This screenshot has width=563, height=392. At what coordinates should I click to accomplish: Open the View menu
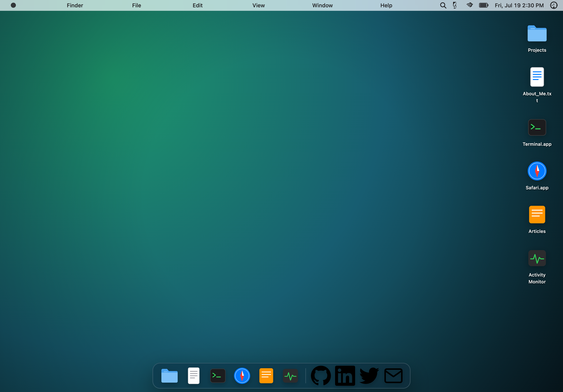(x=258, y=5)
